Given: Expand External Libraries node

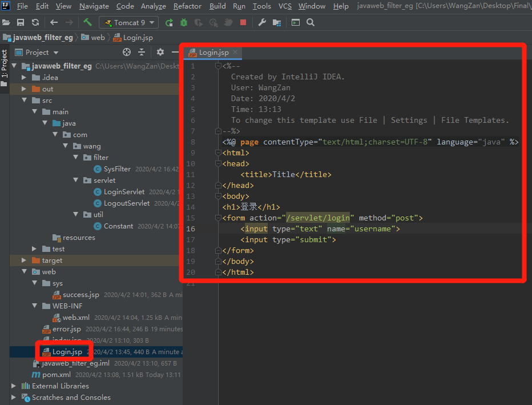Looking at the screenshot, I should click(x=14, y=386).
